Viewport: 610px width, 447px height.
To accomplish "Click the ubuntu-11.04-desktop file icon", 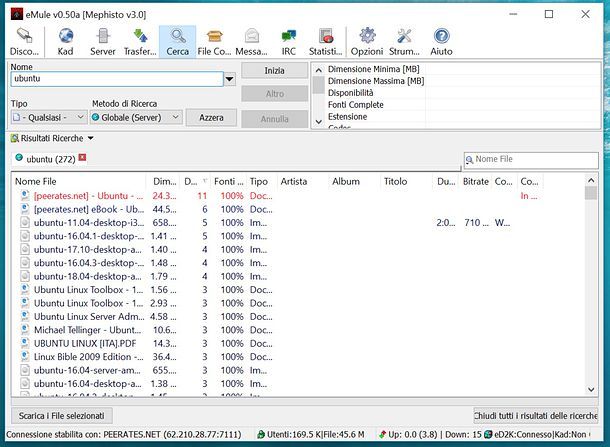I will tap(25, 223).
